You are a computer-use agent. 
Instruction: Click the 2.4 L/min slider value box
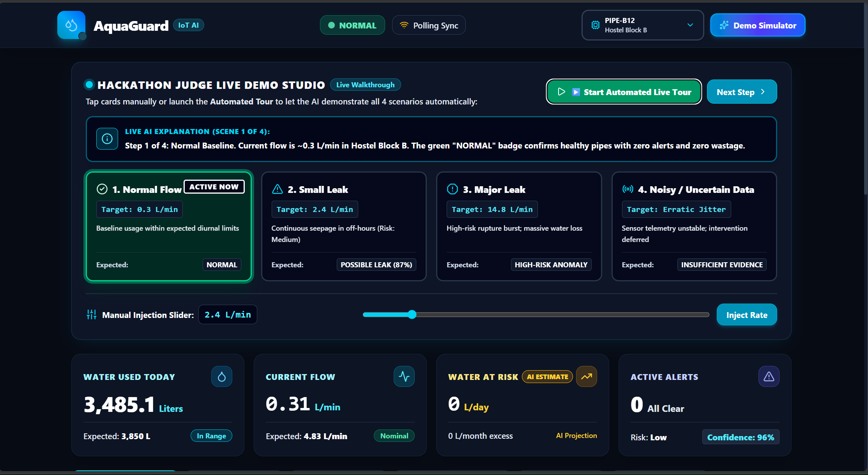click(x=228, y=314)
